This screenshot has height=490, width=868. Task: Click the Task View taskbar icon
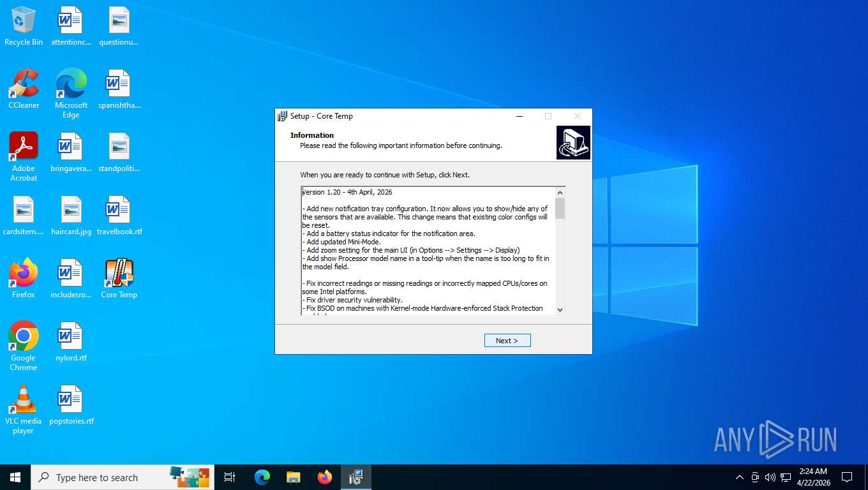tap(230, 477)
